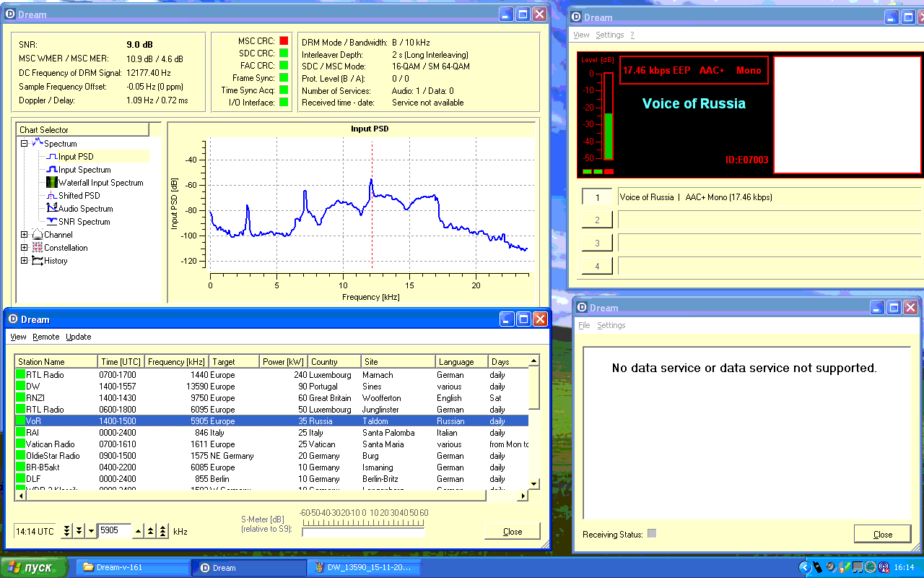The height and width of the screenshot is (578, 924).
Task: Click the Time Sync Acq status light
Action: pyautogui.click(x=284, y=90)
